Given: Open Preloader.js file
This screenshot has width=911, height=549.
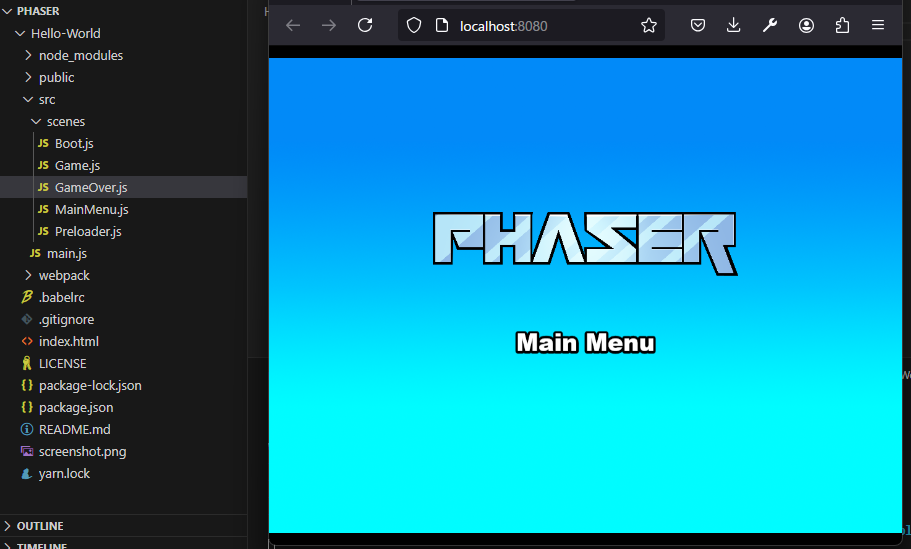Looking at the screenshot, I should pyautogui.click(x=88, y=231).
